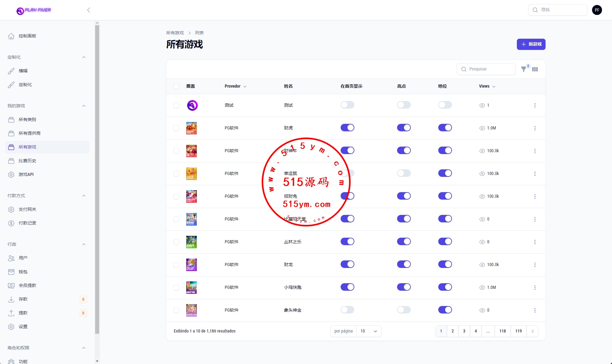The width and height of the screenshot is (612, 364).
Task: Open the column toggle icon
Action: point(535,69)
